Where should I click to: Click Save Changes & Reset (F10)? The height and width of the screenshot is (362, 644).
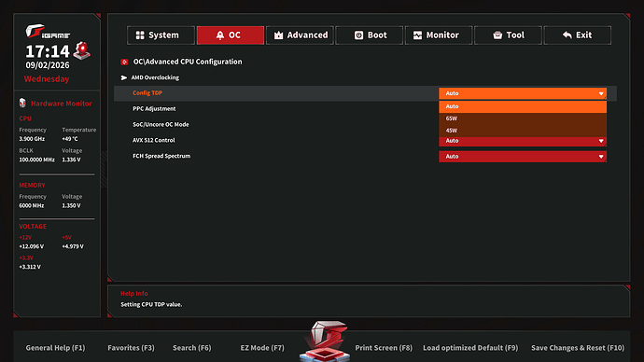click(578, 348)
